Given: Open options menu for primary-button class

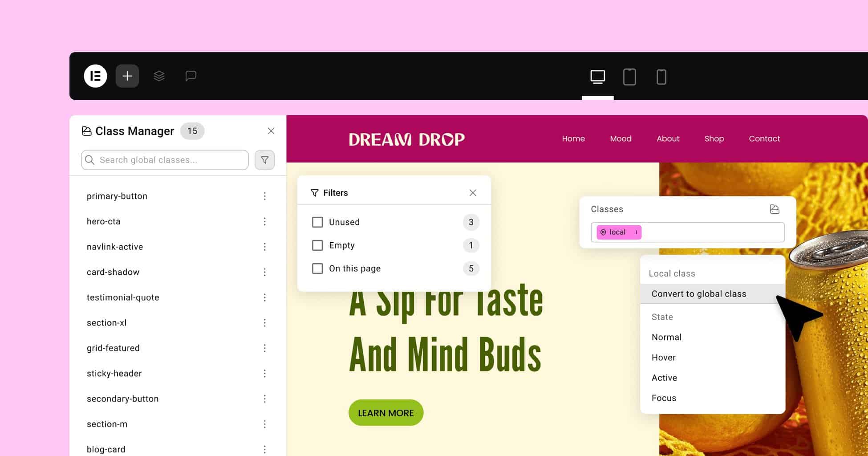Looking at the screenshot, I should click(x=264, y=196).
